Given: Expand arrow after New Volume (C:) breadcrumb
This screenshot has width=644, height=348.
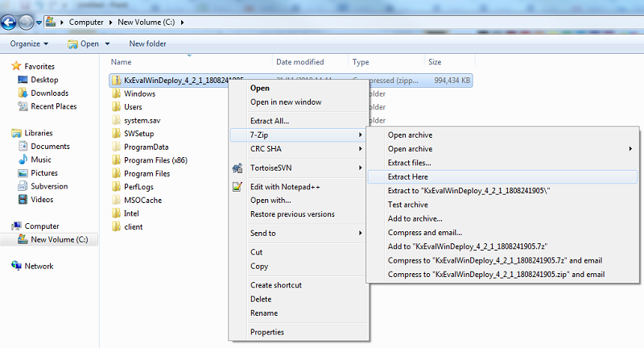Looking at the screenshot, I should tap(182, 23).
